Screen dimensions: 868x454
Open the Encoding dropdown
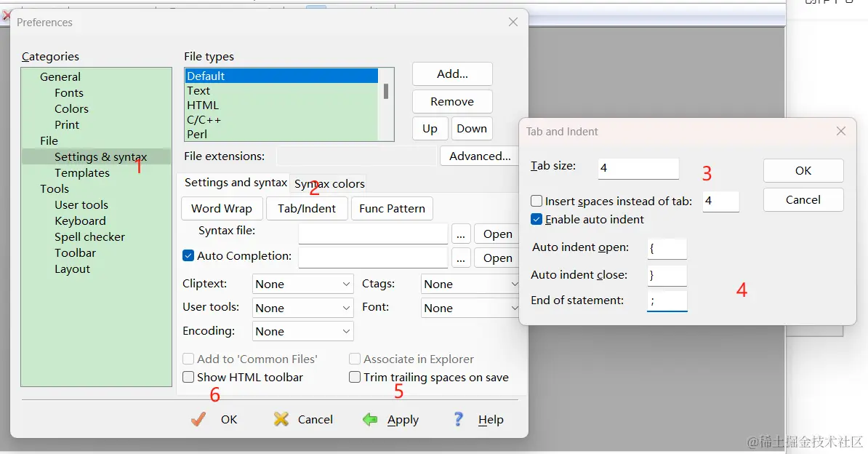pyautogui.click(x=303, y=331)
